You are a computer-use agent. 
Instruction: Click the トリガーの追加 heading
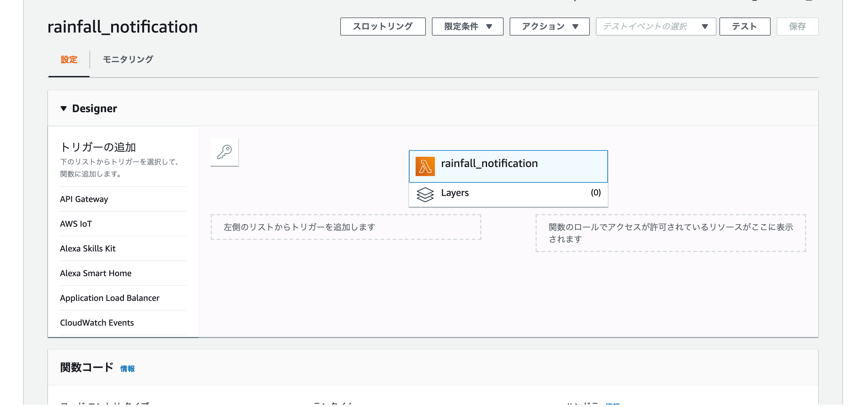coord(98,147)
